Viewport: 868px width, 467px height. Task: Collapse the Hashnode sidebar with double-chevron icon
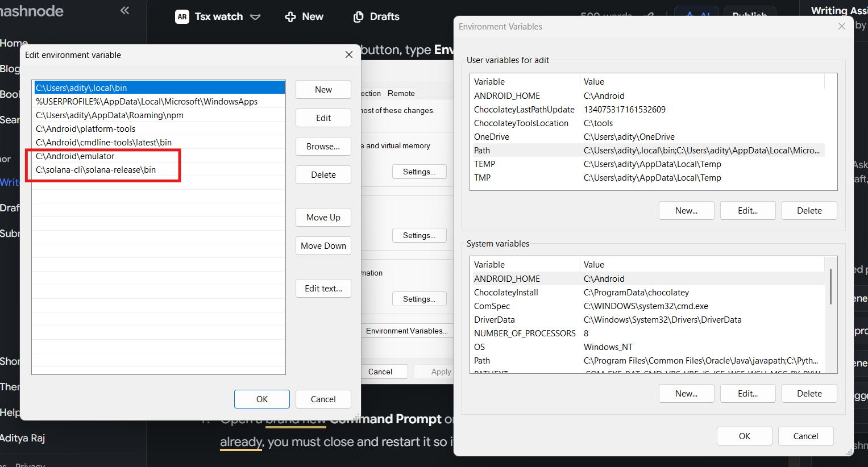(x=124, y=10)
